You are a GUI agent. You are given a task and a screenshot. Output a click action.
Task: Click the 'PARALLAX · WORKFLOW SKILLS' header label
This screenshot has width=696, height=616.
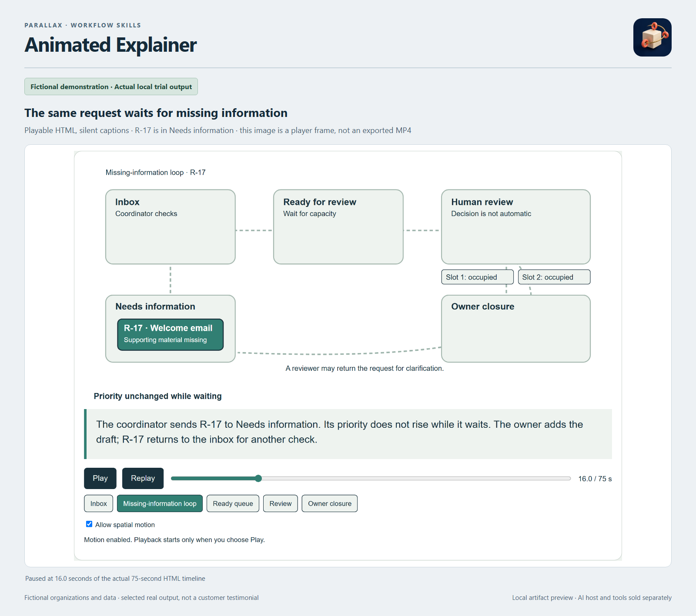[83, 25]
